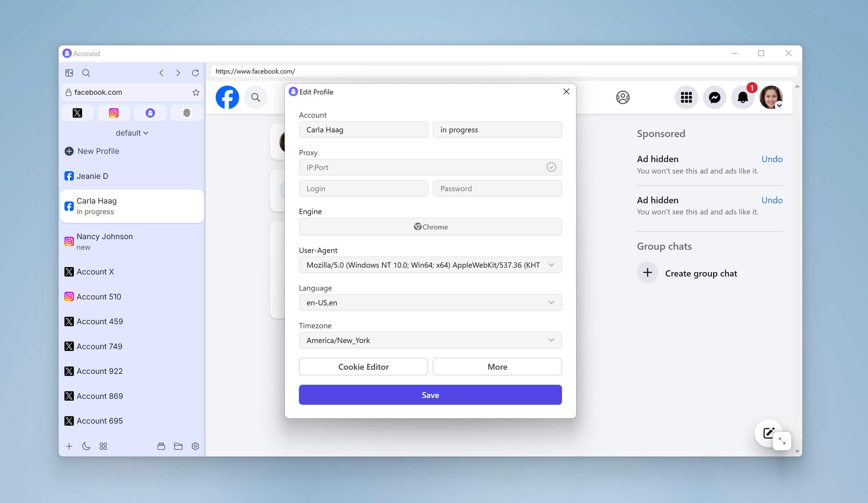
Task: Bookmark facebook.com with star icon
Action: tap(196, 92)
